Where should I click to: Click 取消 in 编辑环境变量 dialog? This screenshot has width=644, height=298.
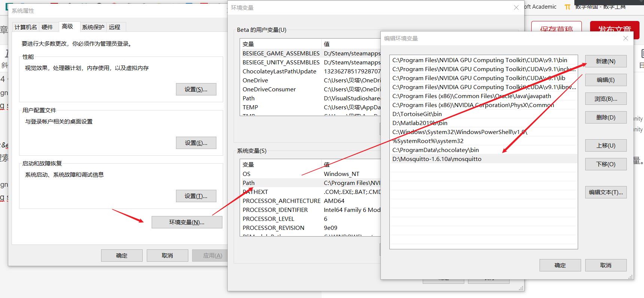(x=606, y=265)
